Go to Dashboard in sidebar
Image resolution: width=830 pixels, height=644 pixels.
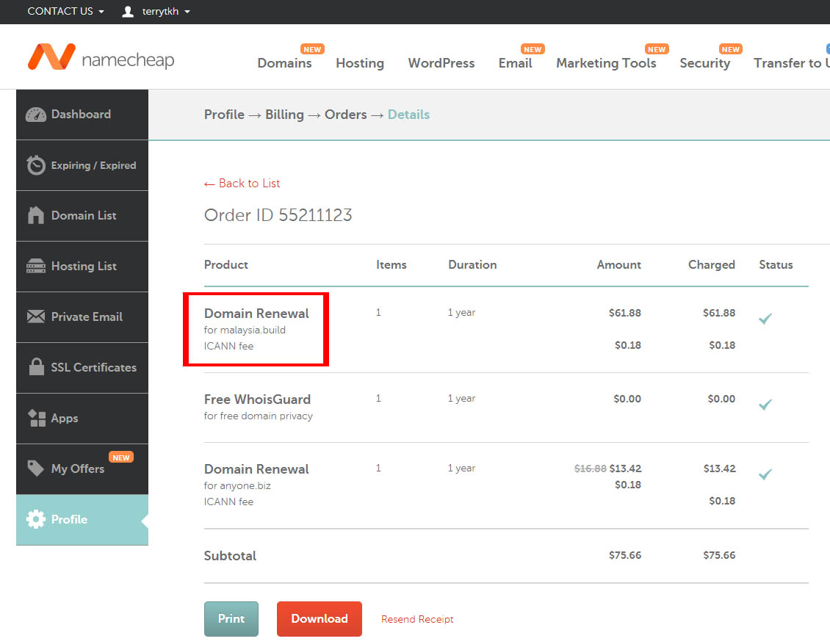click(x=82, y=115)
